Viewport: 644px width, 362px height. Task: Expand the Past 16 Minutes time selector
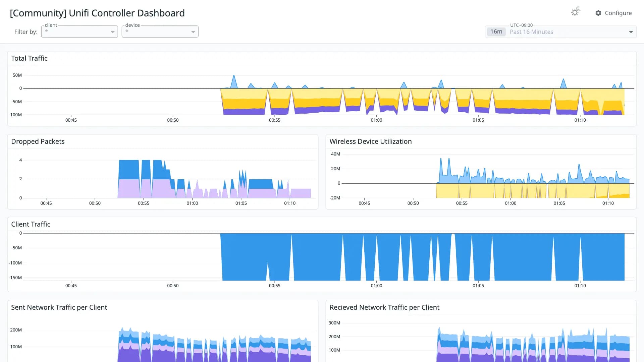click(x=561, y=32)
